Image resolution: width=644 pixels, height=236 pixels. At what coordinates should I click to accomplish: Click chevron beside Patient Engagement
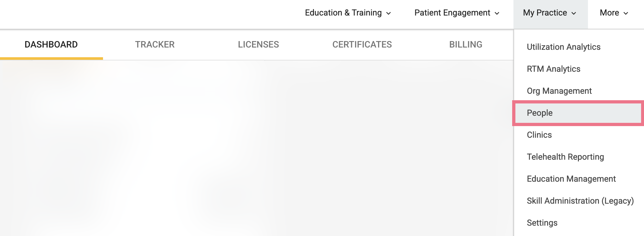pyautogui.click(x=497, y=13)
